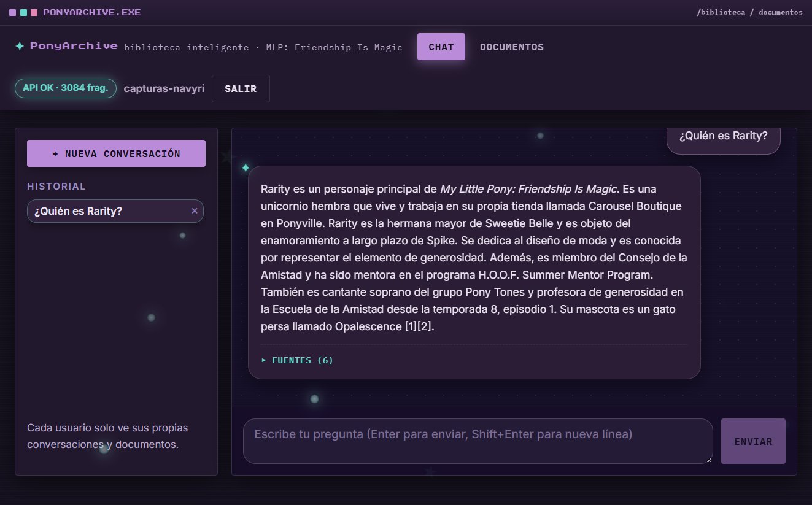Click the resize grip of the question textarea
This screenshot has width=812, height=505.
pos(709,460)
